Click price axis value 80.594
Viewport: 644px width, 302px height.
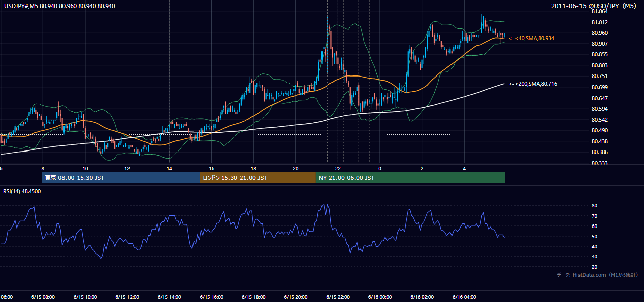[600, 109]
